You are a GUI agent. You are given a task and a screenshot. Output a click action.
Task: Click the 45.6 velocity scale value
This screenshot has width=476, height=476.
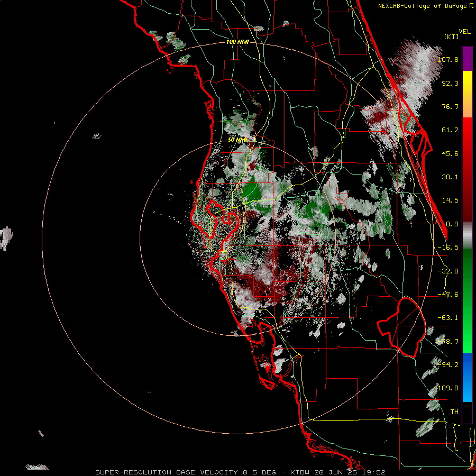tap(450, 153)
